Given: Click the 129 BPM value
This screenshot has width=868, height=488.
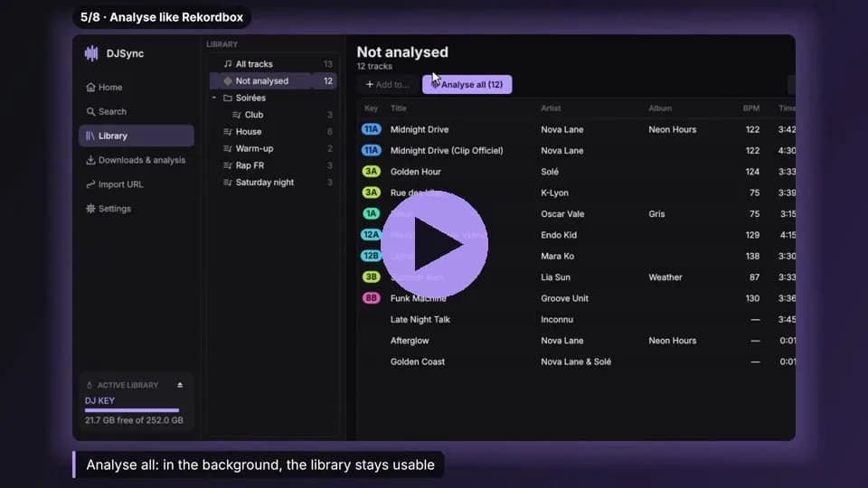Looking at the screenshot, I should (x=752, y=235).
